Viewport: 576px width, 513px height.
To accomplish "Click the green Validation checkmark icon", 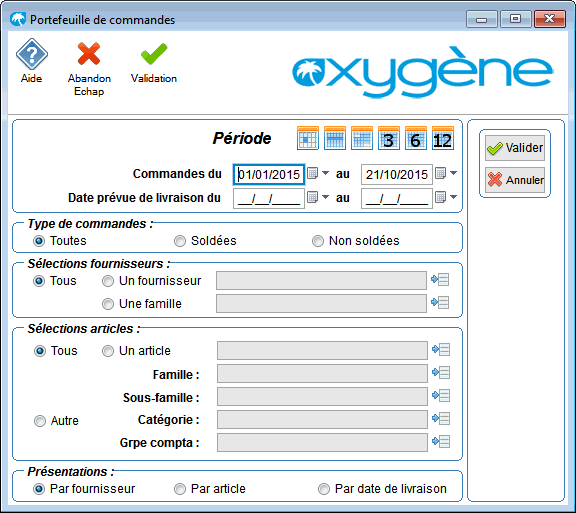I will tap(154, 54).
